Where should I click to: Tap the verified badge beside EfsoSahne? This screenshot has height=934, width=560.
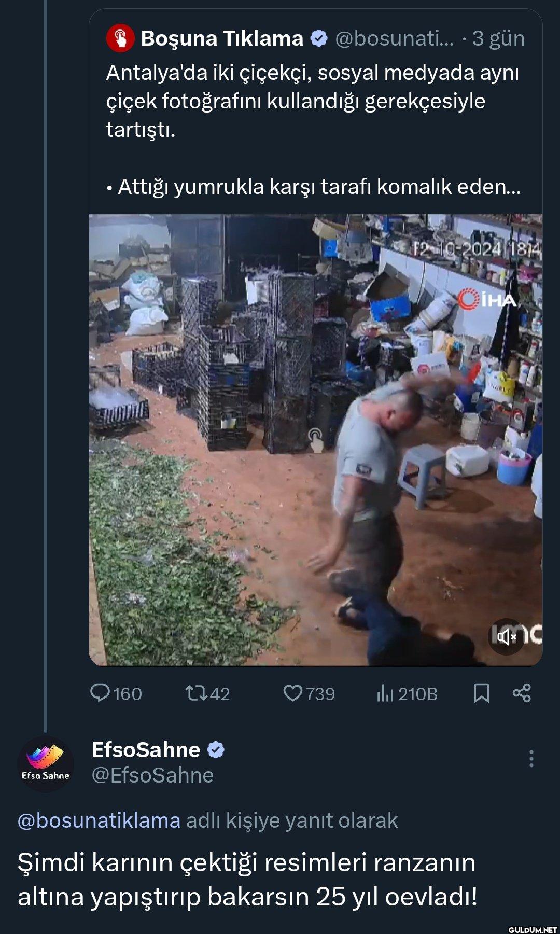tap(216, 750)
